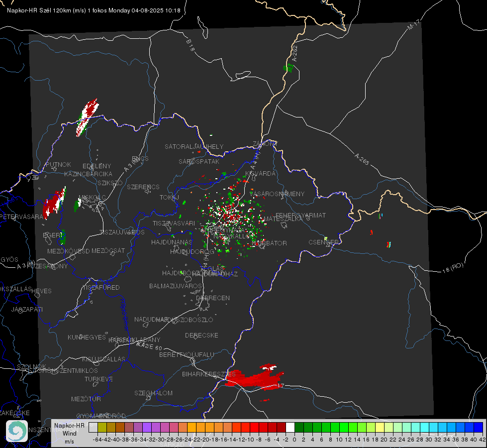The width and height of the screenshot is (487, 448).
Task: Click the SZEGHALOM city label
Action: click(x=153, y=393)
